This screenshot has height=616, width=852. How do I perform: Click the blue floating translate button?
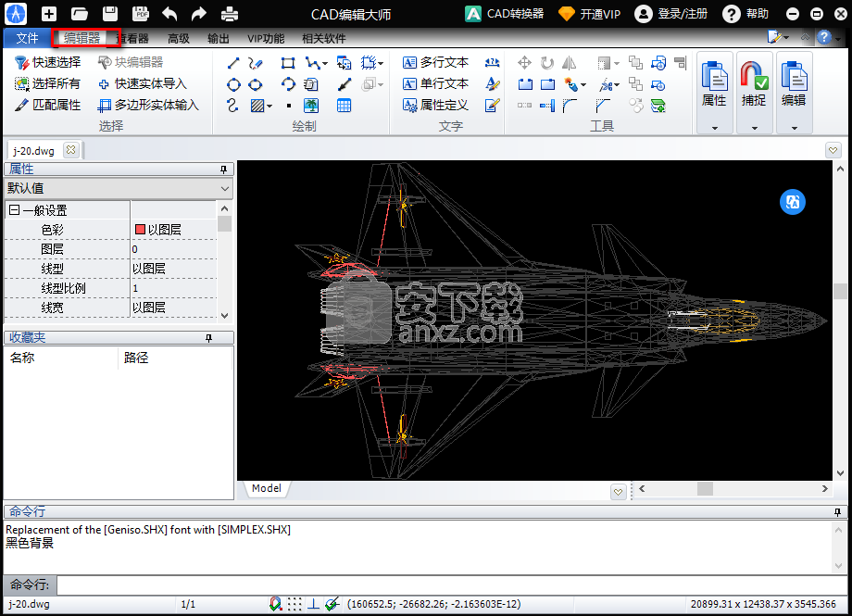point(792,202)
